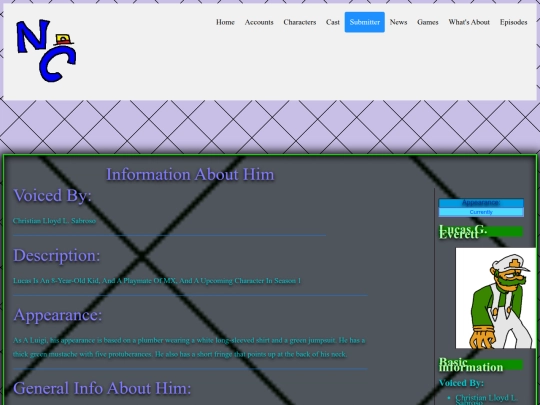The width and height of the screenshot is (540, 405).
Task: Select the Currently appearance button
Action: [481, 212]
